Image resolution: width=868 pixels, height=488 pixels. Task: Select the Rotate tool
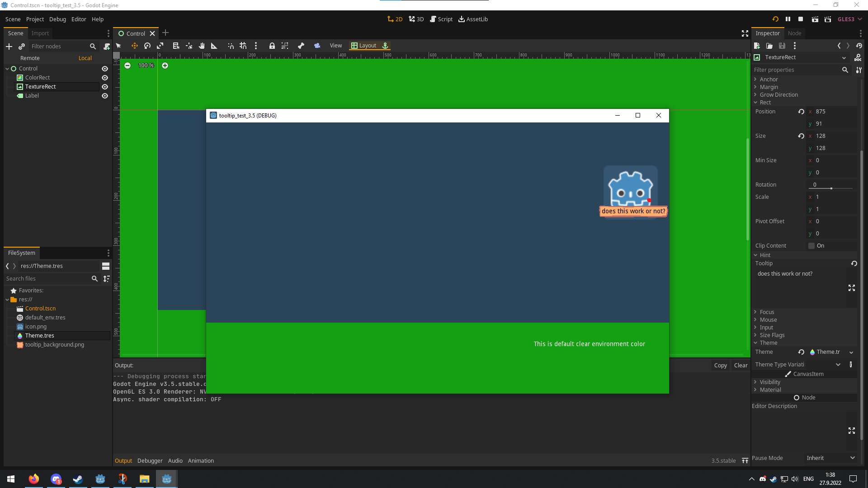click(x=147, y=46)
